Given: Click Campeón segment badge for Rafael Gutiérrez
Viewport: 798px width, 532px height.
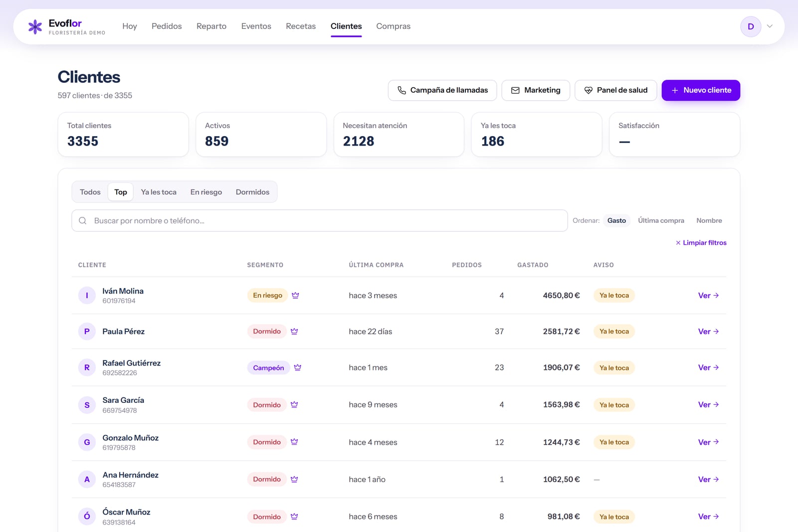Looking at the screenshot, I should click(268, 367).
